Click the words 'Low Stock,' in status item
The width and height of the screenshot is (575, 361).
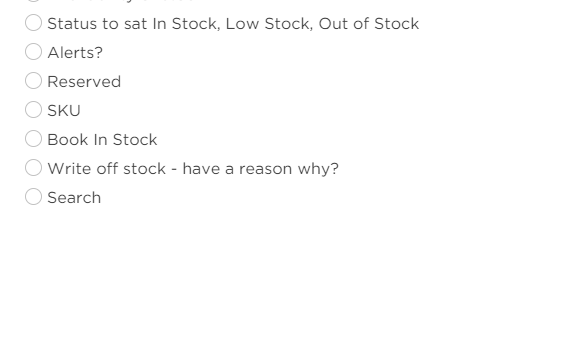[x=269, y=24]
